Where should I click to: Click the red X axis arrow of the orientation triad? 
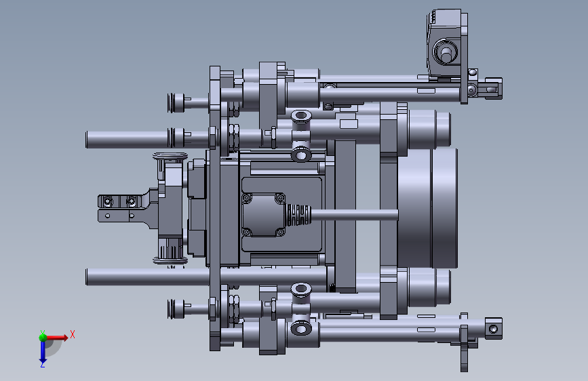57,338
